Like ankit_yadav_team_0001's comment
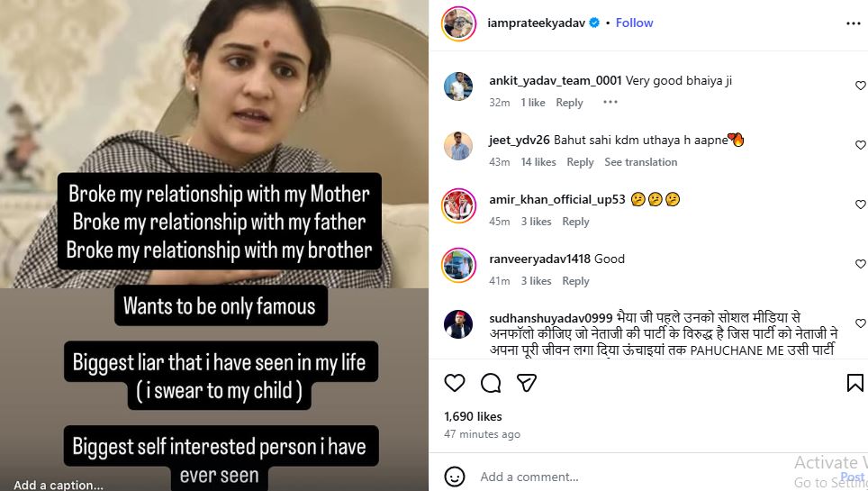 coord(860,86)
